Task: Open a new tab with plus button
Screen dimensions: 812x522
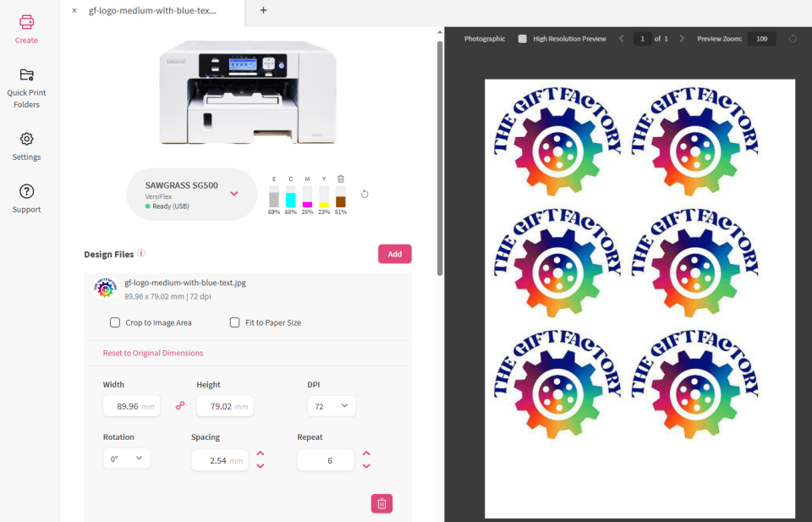Action: [x=263, y=11]
